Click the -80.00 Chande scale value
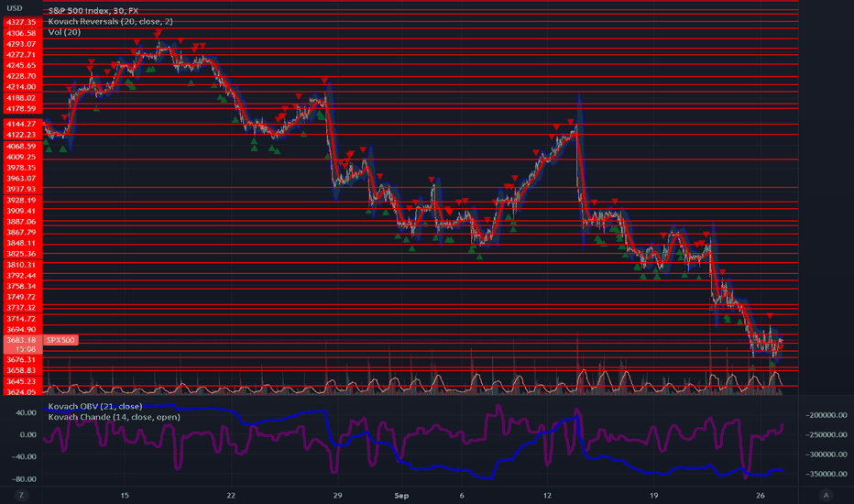The width and height of the screenshot is (854, 504). pos(25,479)
